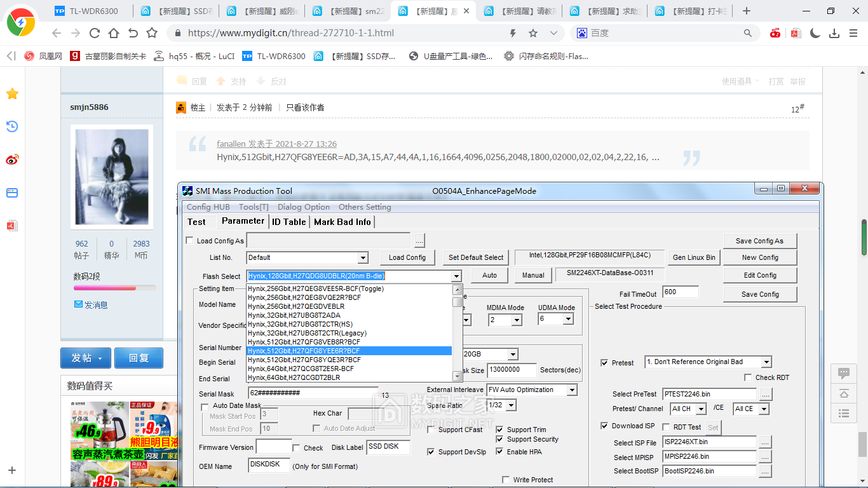
Task: Tick the Auto Date Mask checkbox
Action: (205, 406)
